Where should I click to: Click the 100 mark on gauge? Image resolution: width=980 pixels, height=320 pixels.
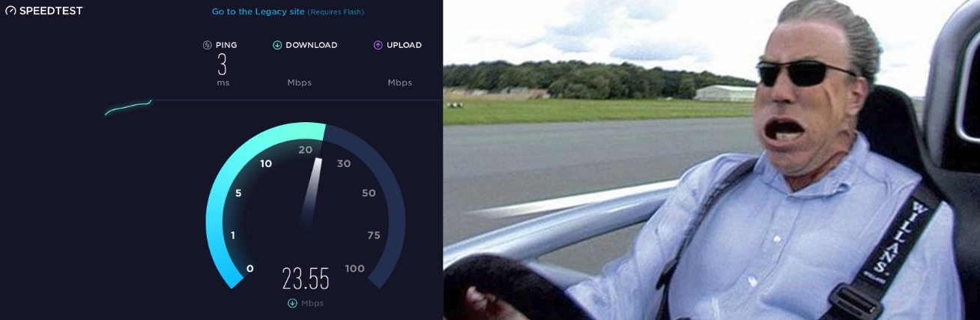pos(355,268)
